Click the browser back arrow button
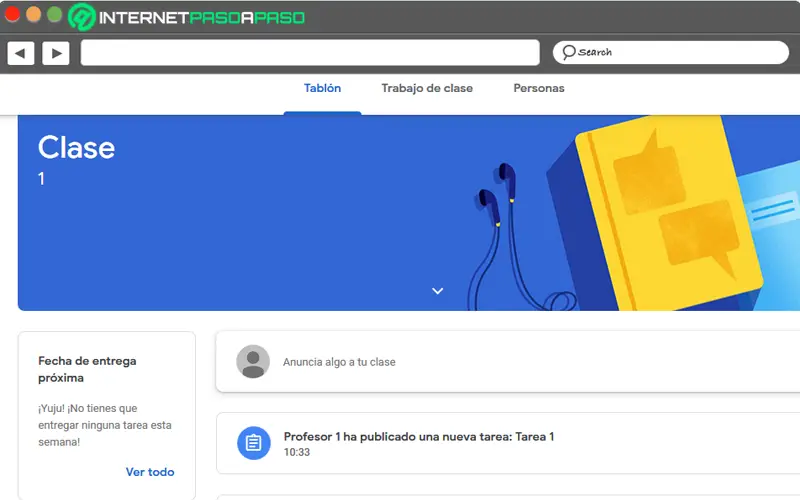Viewport: 800px width, 500px height. pos(21,53)
